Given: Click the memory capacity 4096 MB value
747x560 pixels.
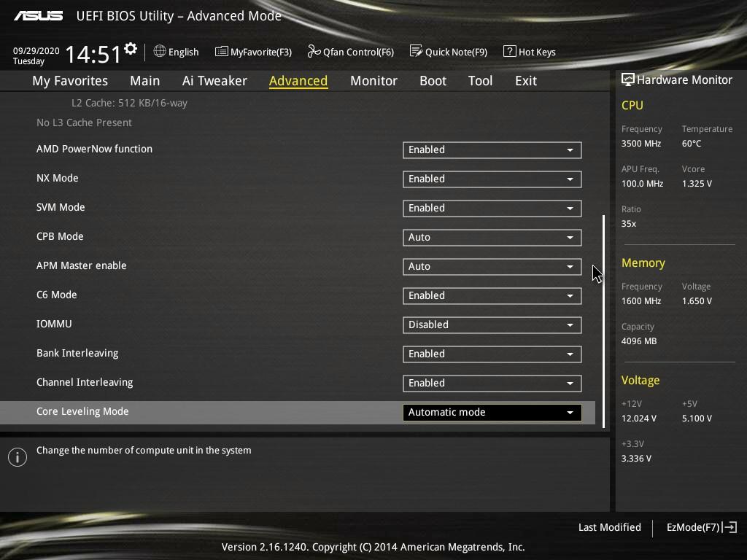Looking at the screenshot, I should tap(639, 341).
